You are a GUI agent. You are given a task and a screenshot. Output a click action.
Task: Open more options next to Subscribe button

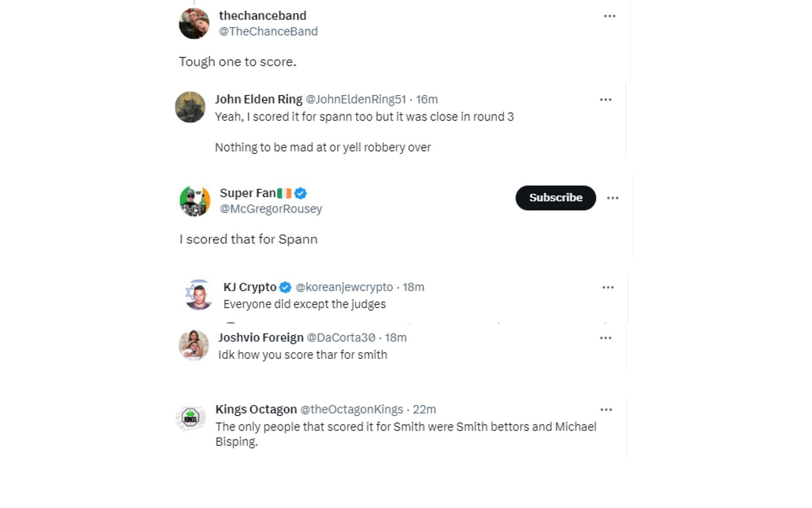tap(612, 198)
